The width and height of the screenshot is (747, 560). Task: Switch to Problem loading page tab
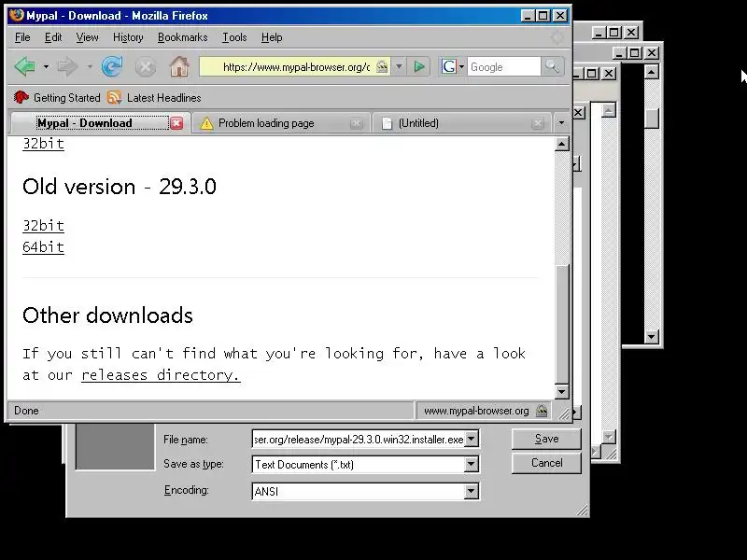click(x=282, y=123)
